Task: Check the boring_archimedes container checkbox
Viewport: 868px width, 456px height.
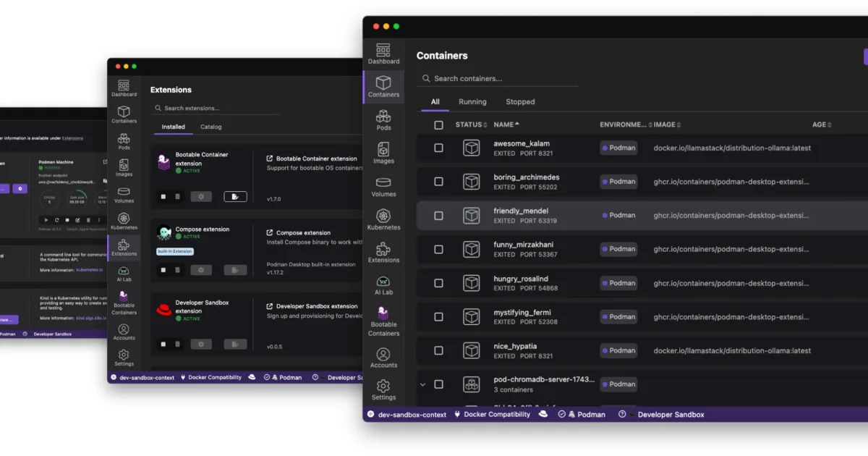Action: [438, 182]
